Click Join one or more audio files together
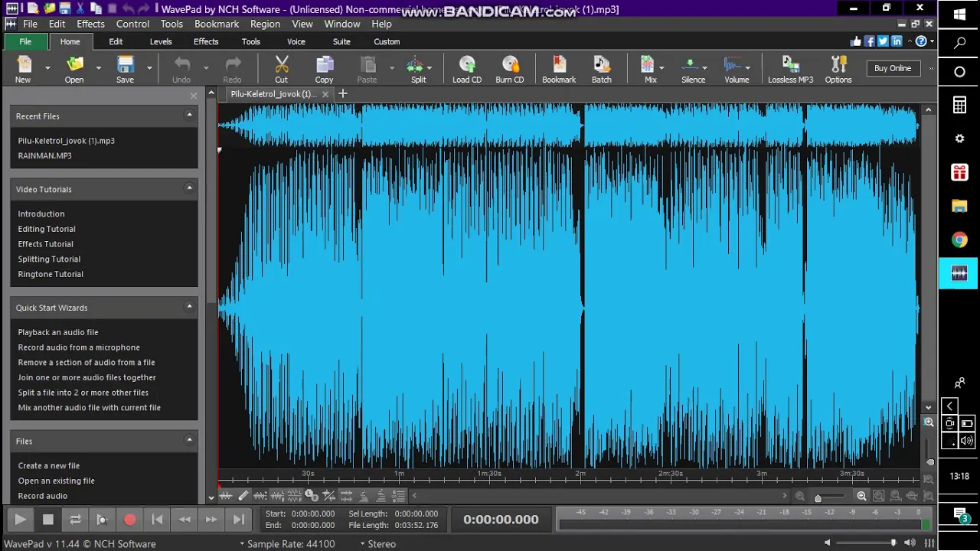 coord(87,377)
